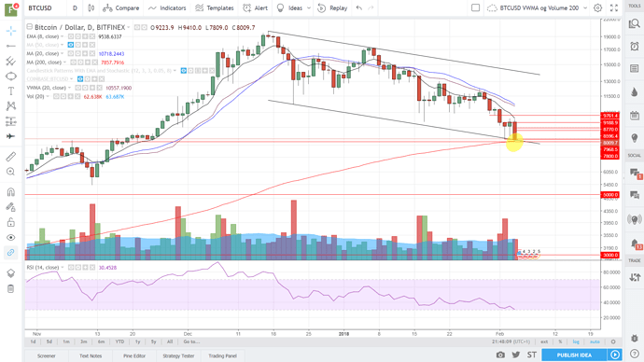Open the pitchfork tools in left toolbar
This screenshot has height=362, width=644.
tap(11, 62)
